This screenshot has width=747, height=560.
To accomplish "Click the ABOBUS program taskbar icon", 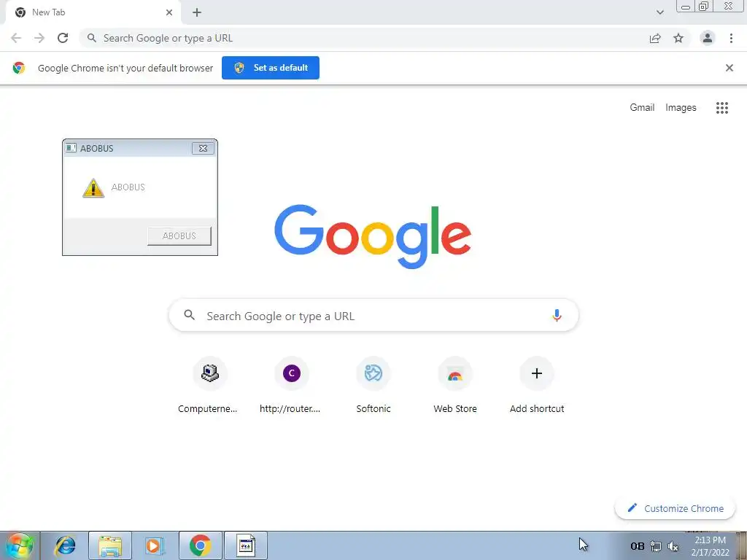I will [246, 545].
